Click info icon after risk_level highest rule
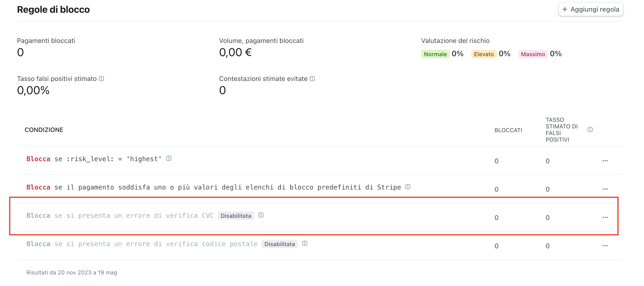644x286 pixels. tap(169, 159)
